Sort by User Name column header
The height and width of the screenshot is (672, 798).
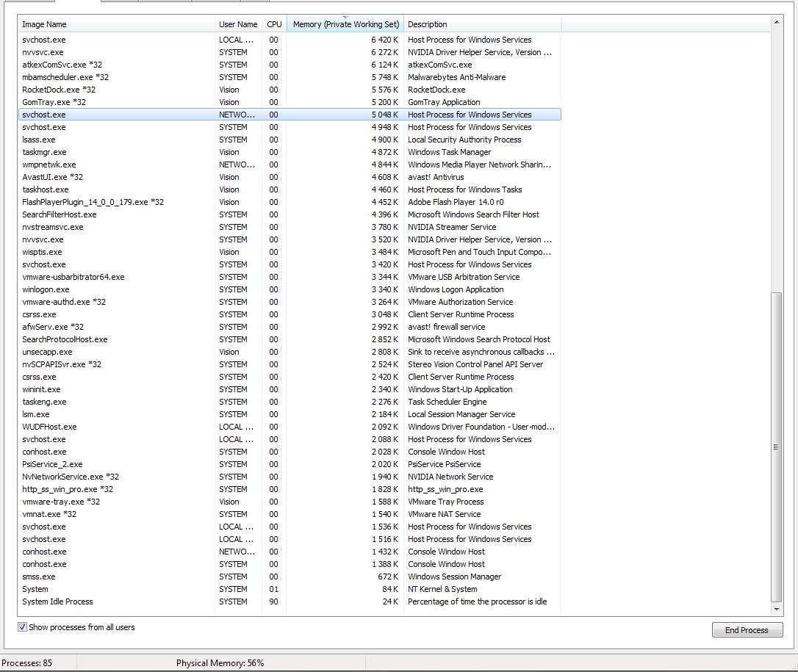[238, 24]
